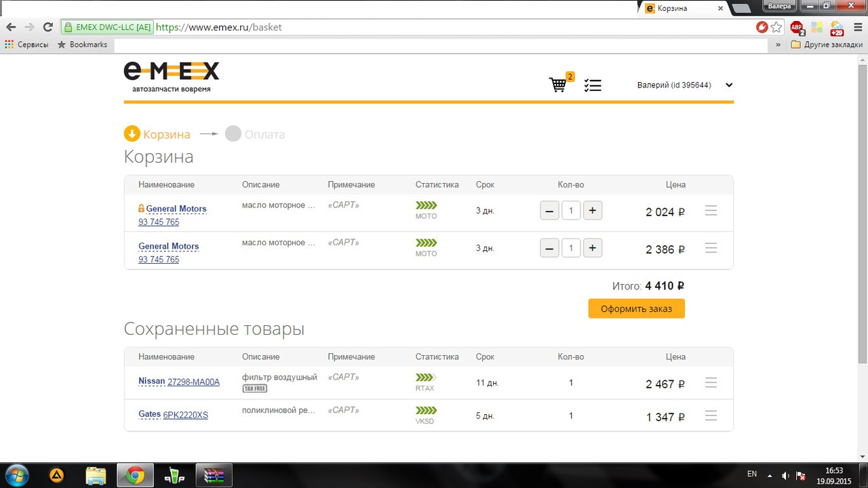Click the TAX FREE badge

coord(255,388)
